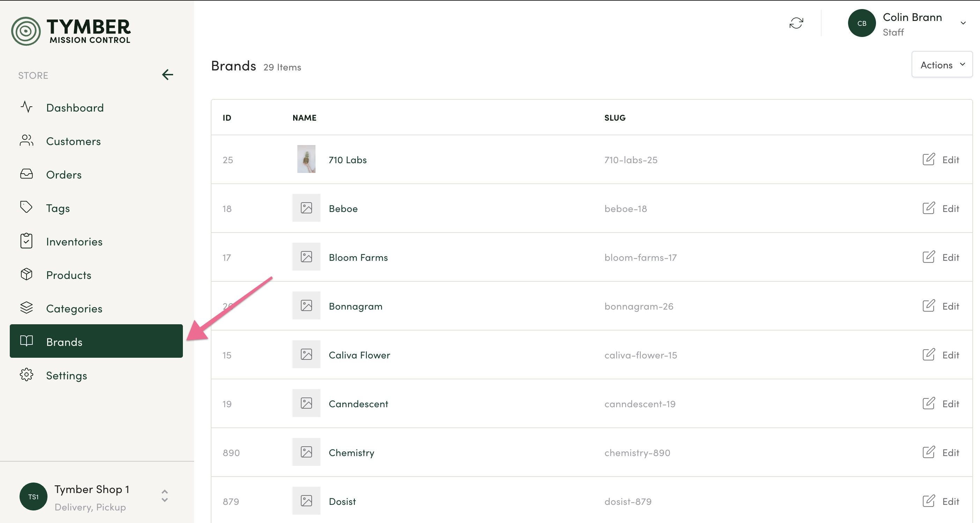The width and height of the screenshot is (980, 523).
Task: Click the Inventories clipboard icon
Action: [x=26, y=241]
